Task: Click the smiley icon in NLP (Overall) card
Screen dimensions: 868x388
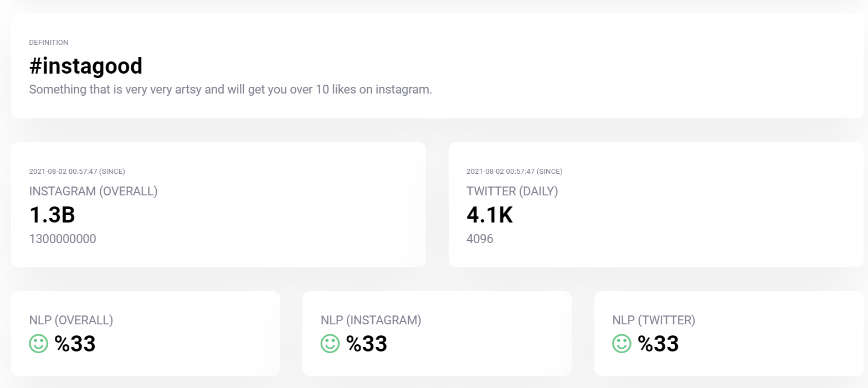Action: tap(39, 344)
